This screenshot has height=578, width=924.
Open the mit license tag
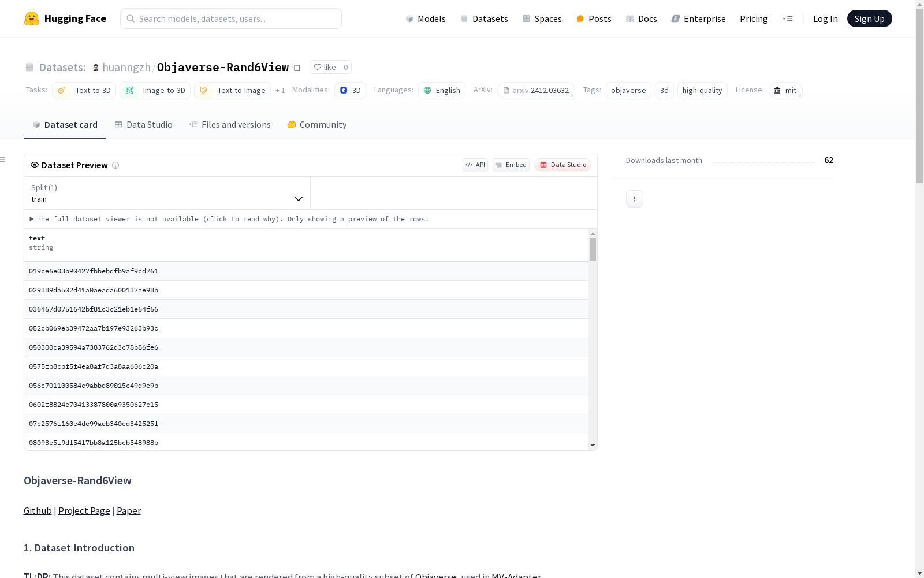[785, 90]
